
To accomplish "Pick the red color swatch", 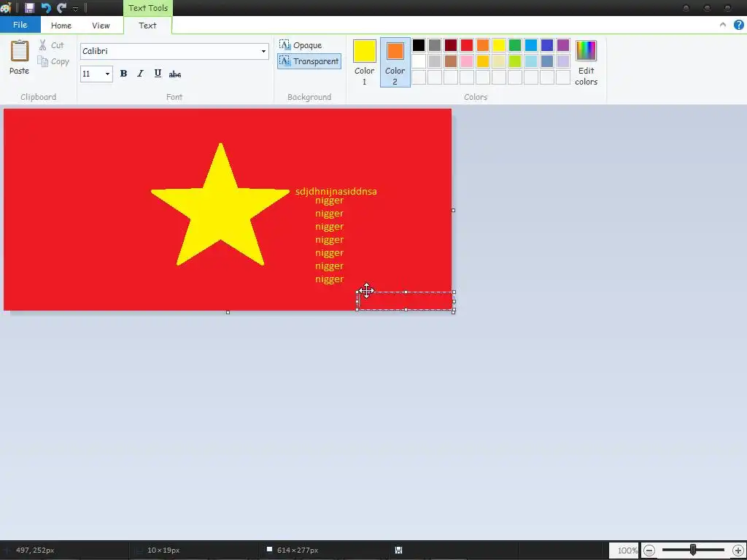I will (x=467, y=45).
